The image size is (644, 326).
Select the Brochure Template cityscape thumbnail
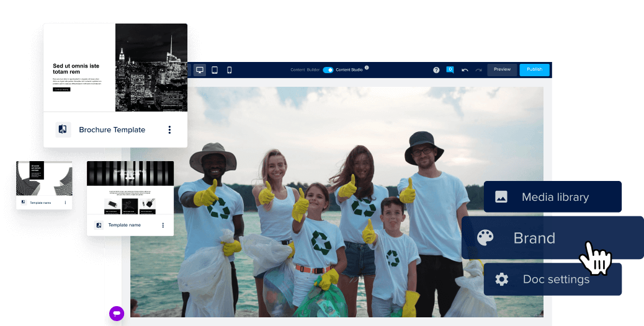tap(151, 68)
